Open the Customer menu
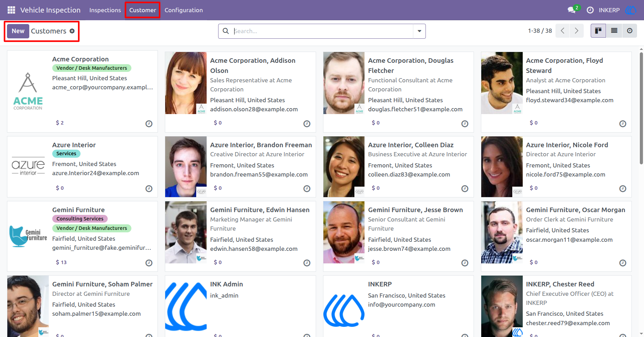The image size is (644, 337). coord(143,10)
